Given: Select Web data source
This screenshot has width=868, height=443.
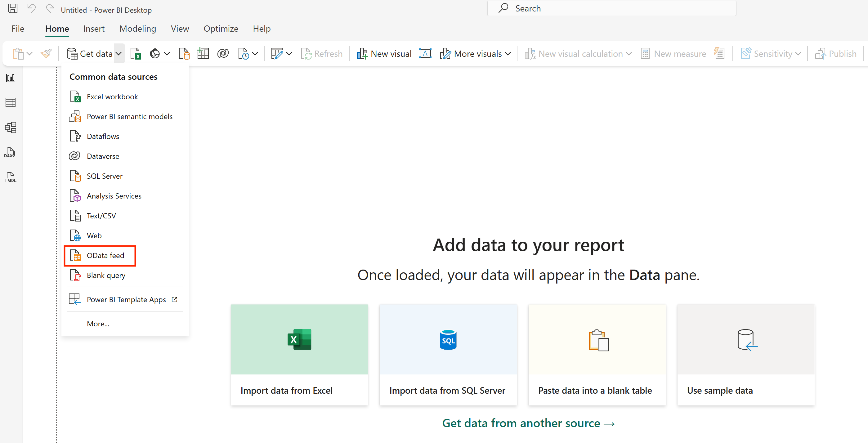Looking at the screenshot, I should tap(125, 236).
